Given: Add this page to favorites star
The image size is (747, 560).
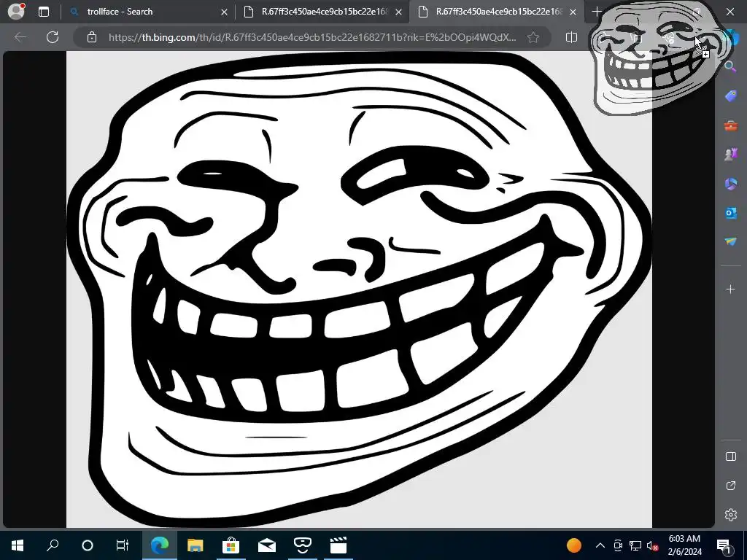Looking at the screenshot, I should [533, 37].
